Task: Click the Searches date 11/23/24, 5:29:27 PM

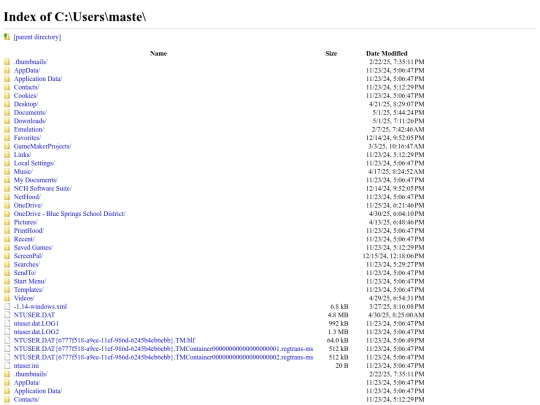Action: (x=395, y=264)
